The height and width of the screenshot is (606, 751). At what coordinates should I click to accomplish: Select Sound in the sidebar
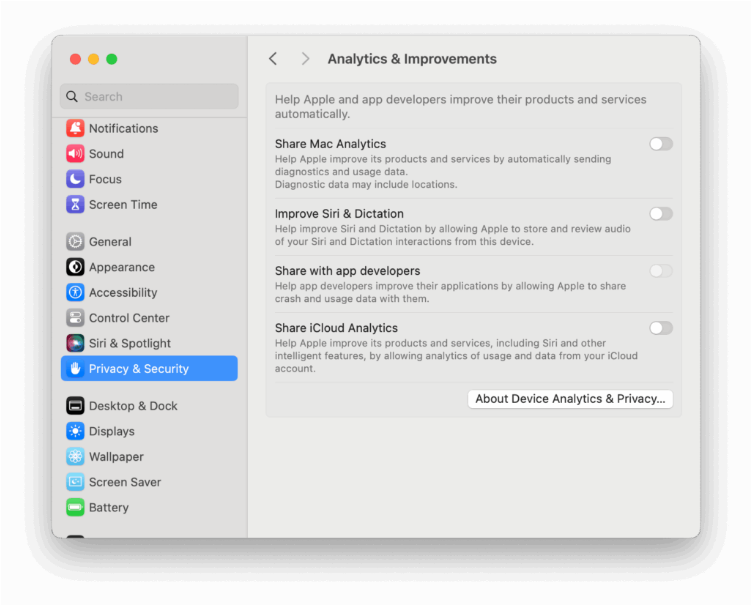coord(106,154)
